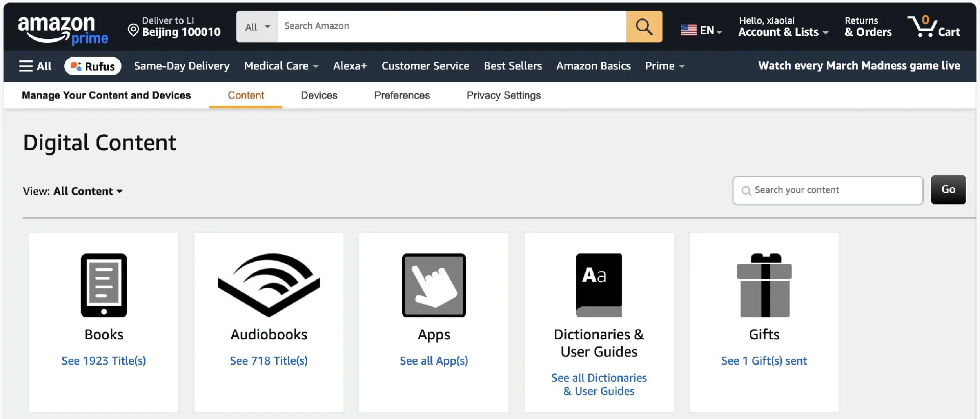This screenshot has height=419, width=980.
Task: Expand the Medical Care menu
Action: [x=281, y=66]
